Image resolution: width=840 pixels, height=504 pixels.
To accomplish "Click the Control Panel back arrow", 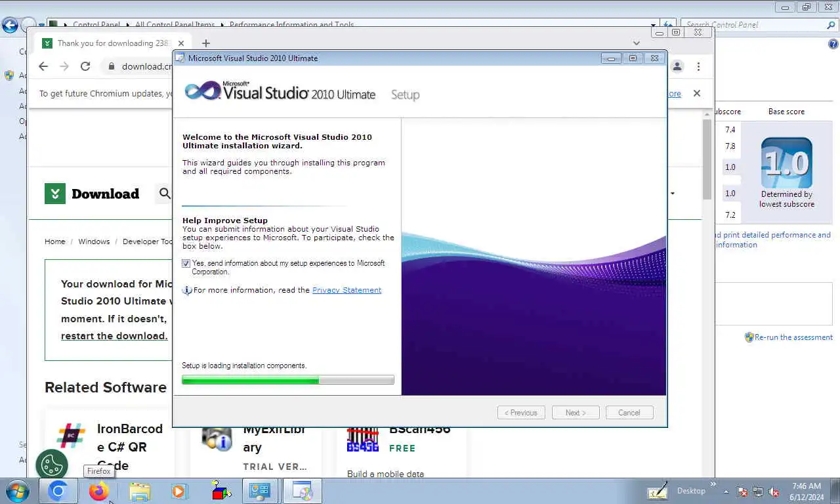I will [x=10, y=25].
